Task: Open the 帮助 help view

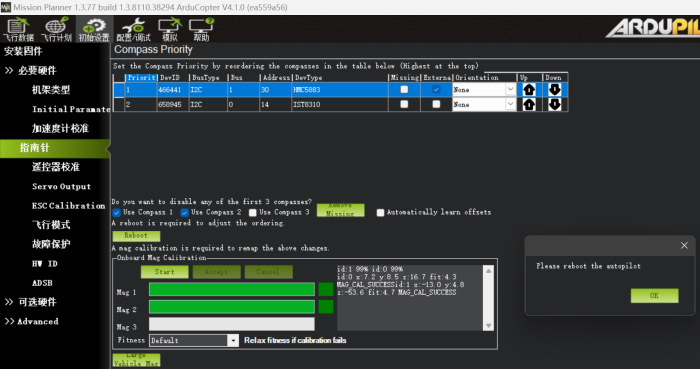Action: click(x=201, y=29)
